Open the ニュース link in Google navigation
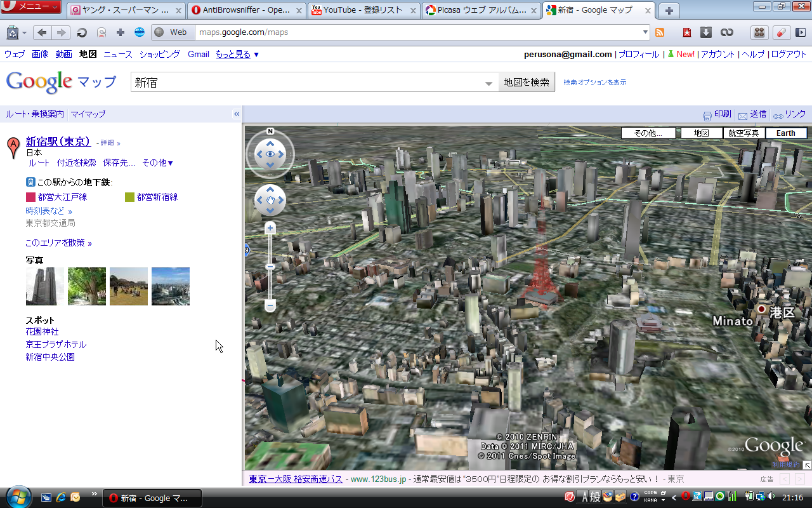Screen dimensions: 812x508 117,55
